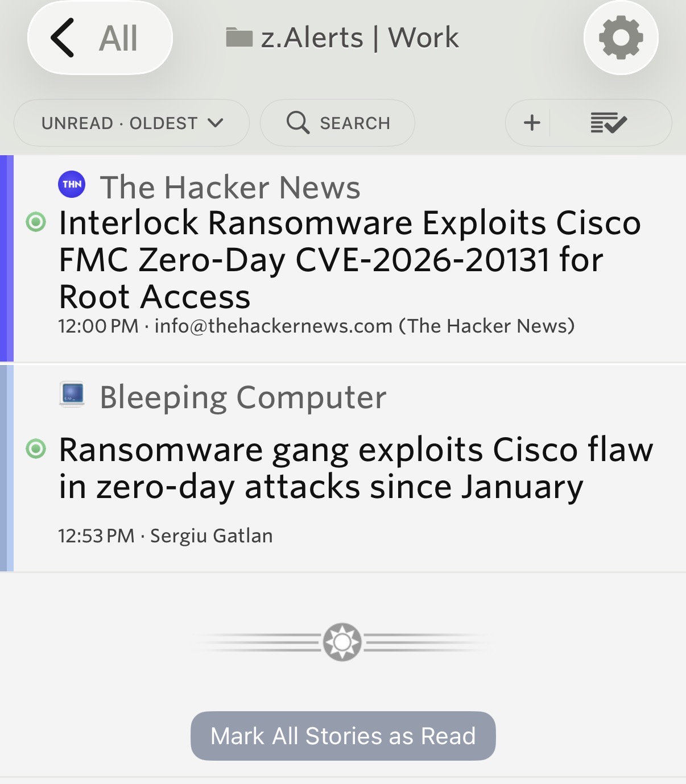
Task: Select The Hacker News feed name
Action: point(230,187)
